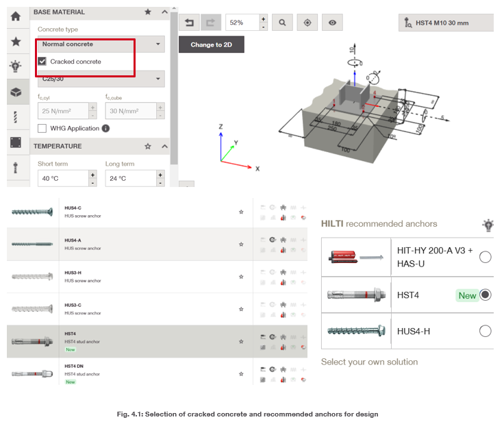Collapse the Base Material section
Screen dimensions: 504x424
164,12
